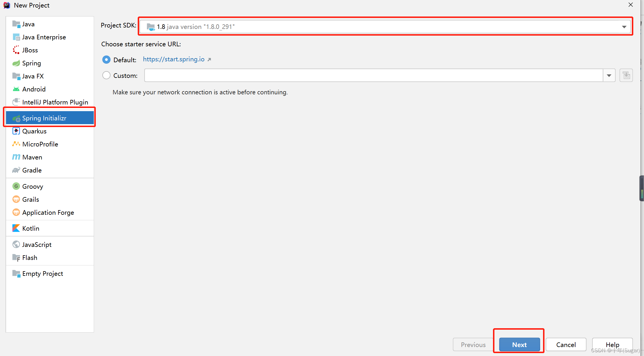Open the Project SDK dropdown
Screen dimensions: 644x356
click(x=624, y=27)
